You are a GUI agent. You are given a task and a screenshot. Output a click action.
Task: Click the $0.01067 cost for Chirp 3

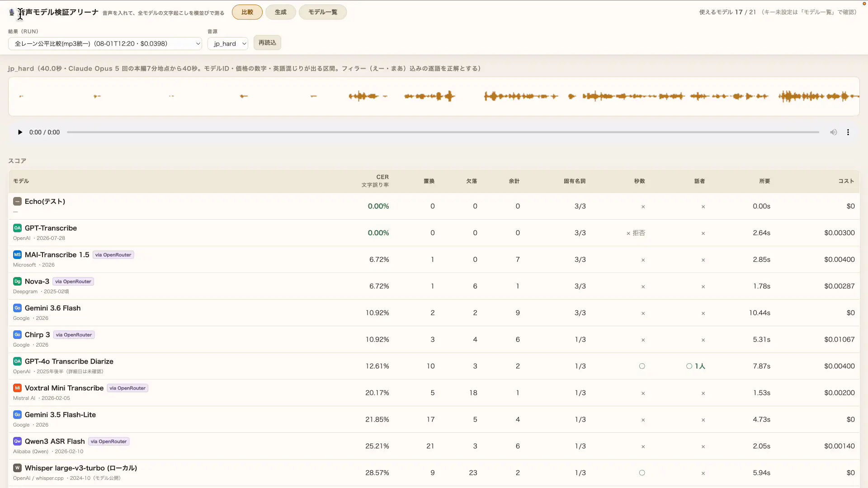[x=840, y=340]
